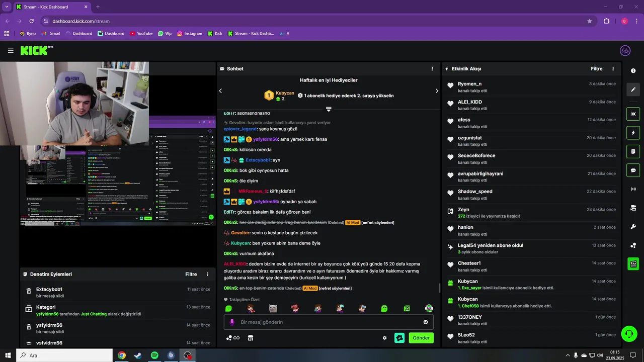Click the channel points infinity icon below chat

coord(233,338)
